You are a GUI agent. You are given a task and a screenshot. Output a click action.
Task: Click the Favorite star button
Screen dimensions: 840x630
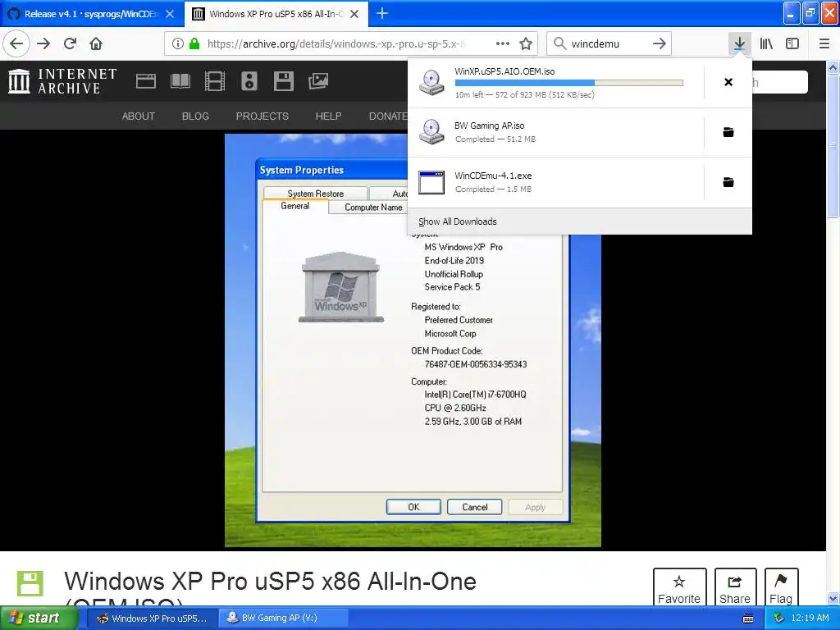[x=679, y=588]
